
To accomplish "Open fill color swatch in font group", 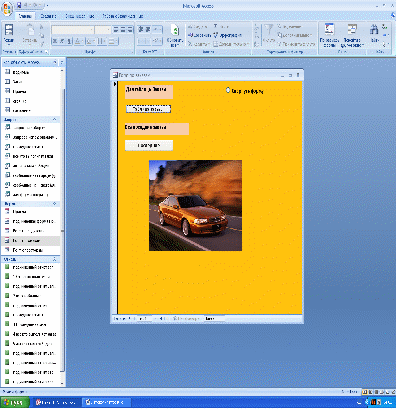I will [90, 41].
